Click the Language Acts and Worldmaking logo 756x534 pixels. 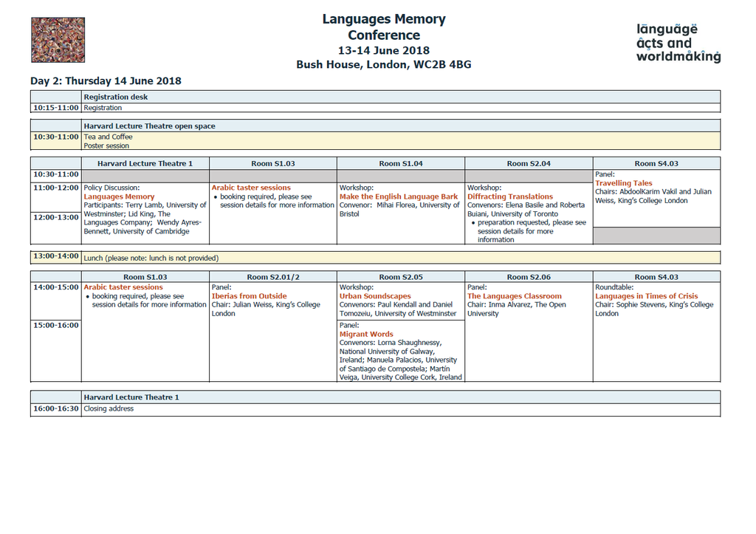[x=678, y=43]
